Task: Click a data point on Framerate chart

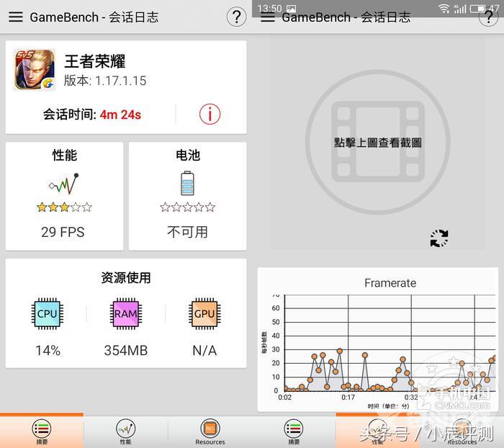Action: pos(340,351)
